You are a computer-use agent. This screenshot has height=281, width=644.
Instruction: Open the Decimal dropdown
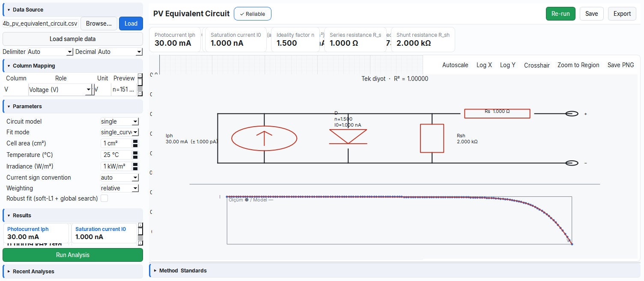(x=120, y=52)
